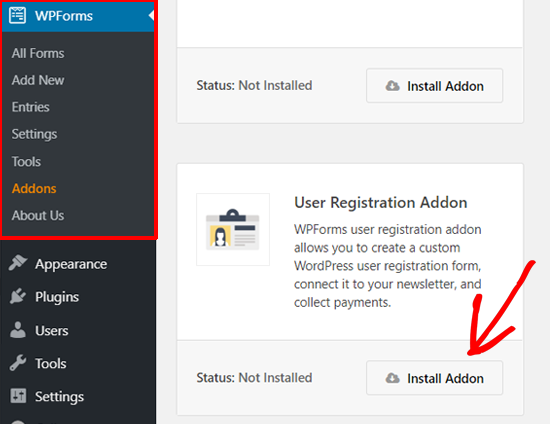Open the Users menu

[52, 331]
